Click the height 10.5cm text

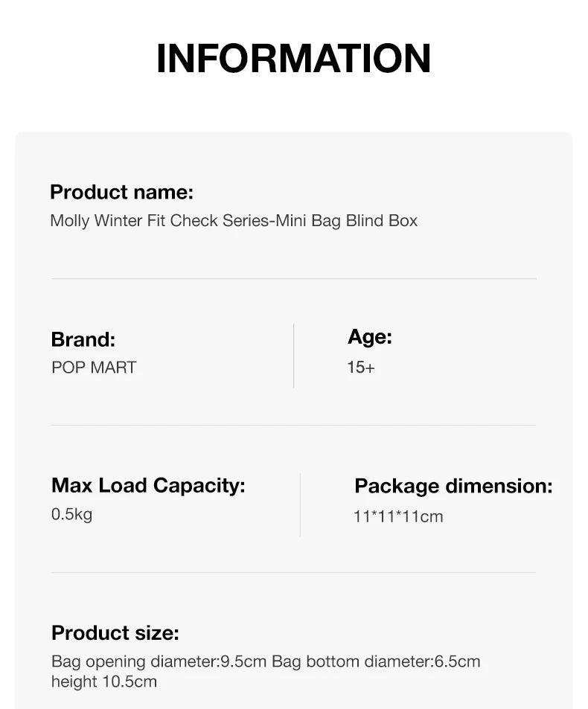pyautogui.click(x=104, y=681)
